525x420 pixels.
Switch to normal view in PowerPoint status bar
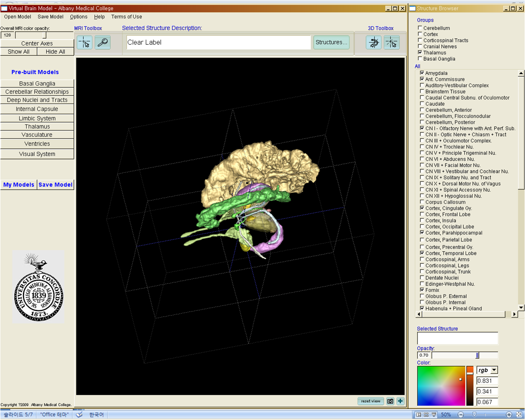tap(418, 415)
